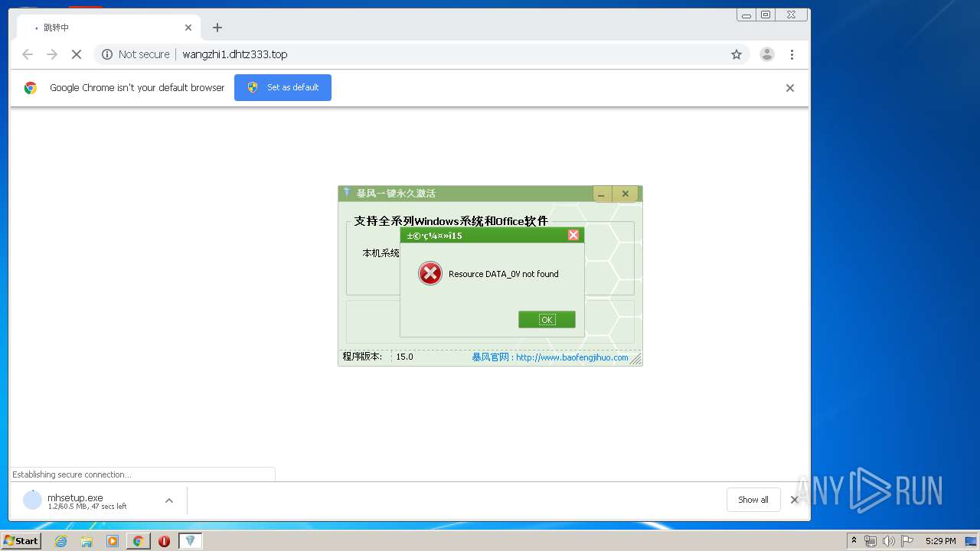The image size is (980, 551).
Task: Minimize the 暴风一键永久激活 window
Action: point(602,194)
